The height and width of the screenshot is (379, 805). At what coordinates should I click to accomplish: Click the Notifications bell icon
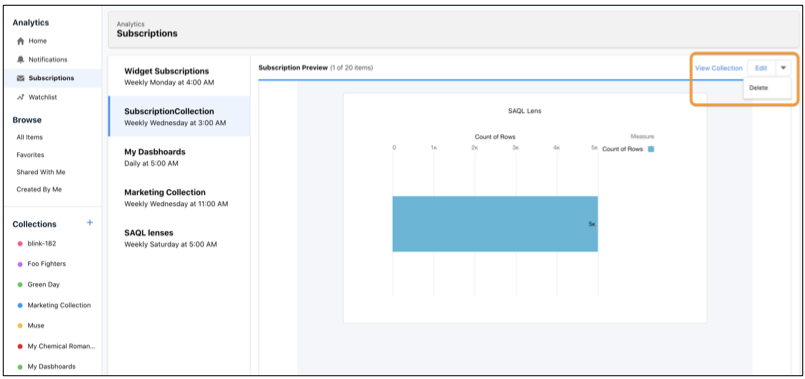click(21, 60)
